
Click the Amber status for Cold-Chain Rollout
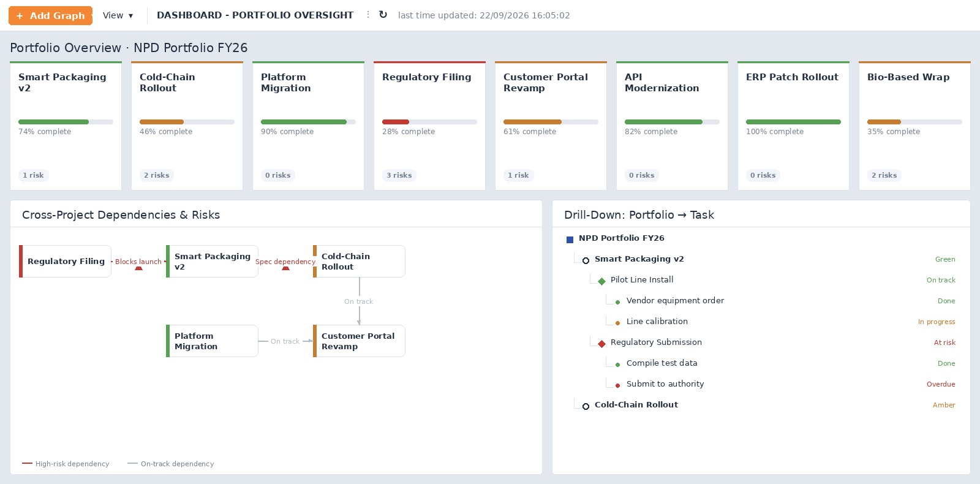pyautogui.click(x=944, y=405)
